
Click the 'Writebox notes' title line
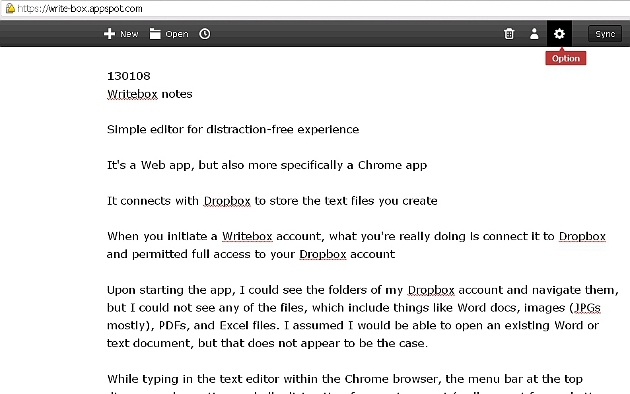coord(149,94)
